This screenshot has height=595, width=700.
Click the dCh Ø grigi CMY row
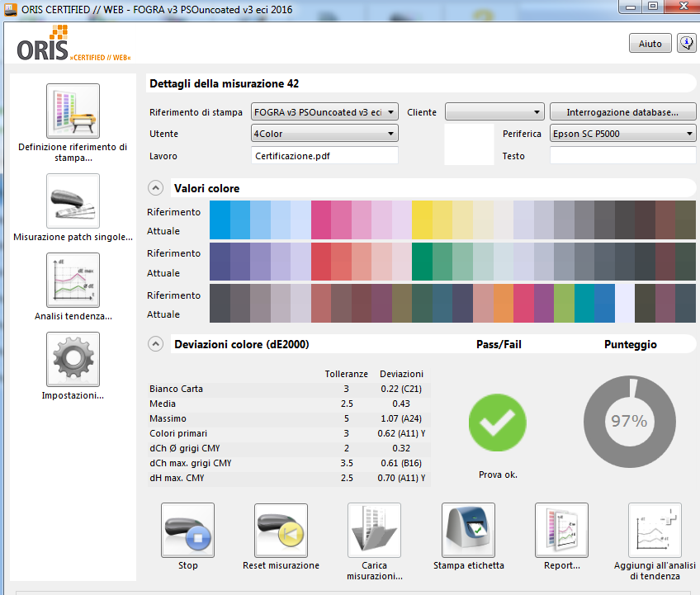click(x=289, y=448)
